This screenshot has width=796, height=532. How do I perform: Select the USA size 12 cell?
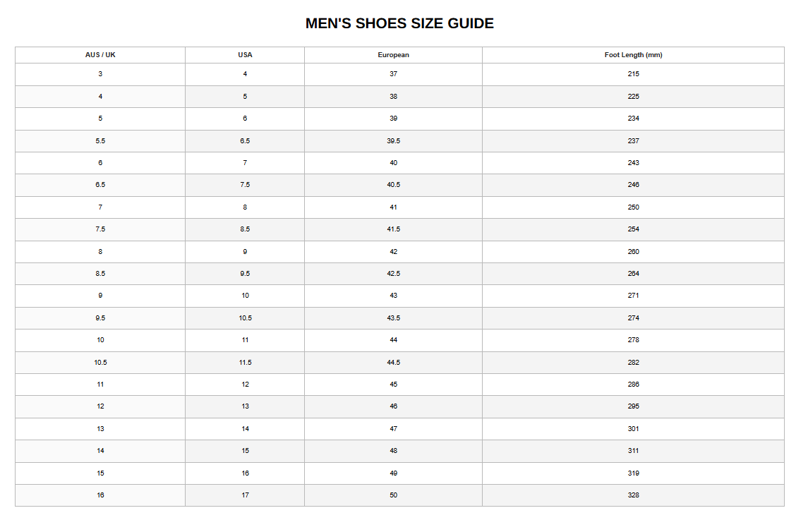[x=245, y=385]
